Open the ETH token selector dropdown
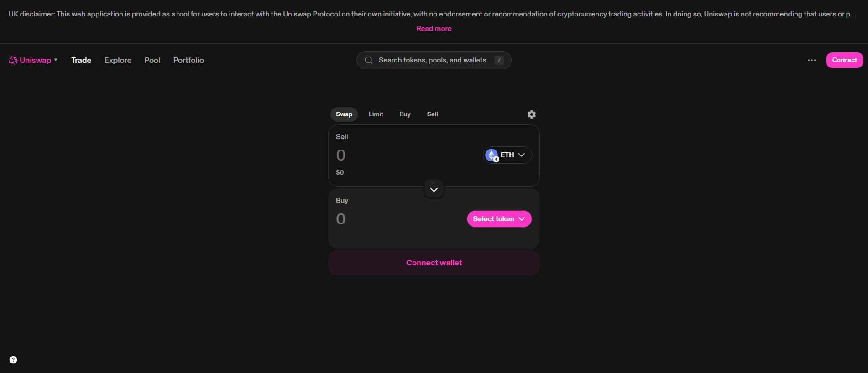Screen dimensions: 868x373 pyautogui.click(x=507, y=155)
